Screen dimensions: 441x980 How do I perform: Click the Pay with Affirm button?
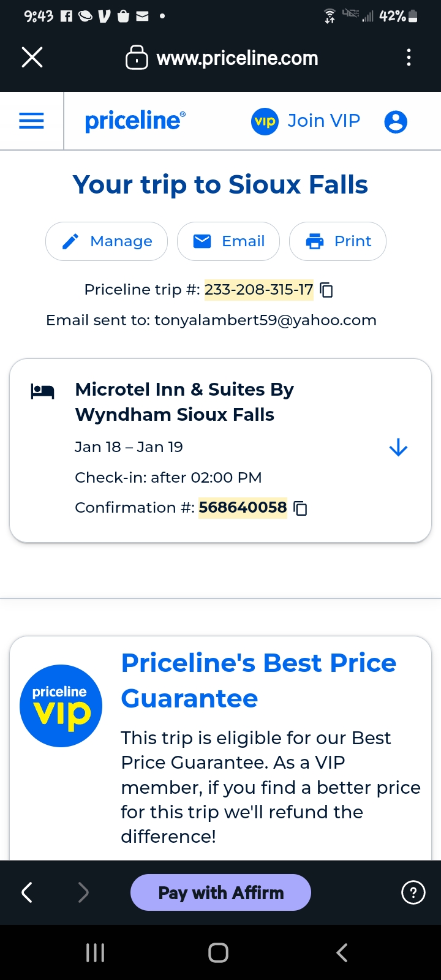click(221, 892)
